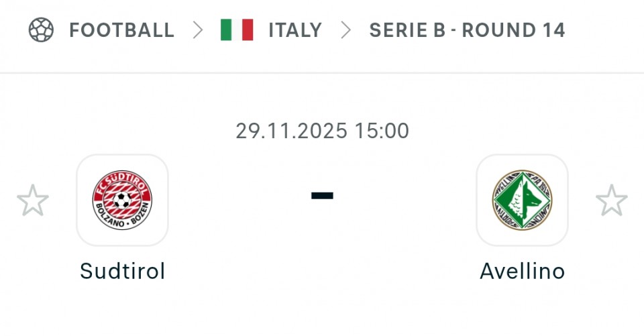Click the Italy flag icon
The height and width of the screenshot is (336, 644).
(x=237, y=30)
